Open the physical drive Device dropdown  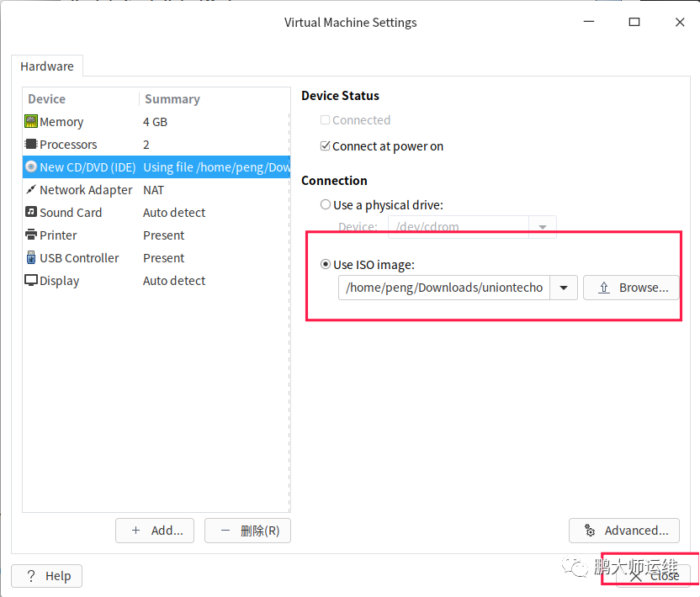[543, 227]
